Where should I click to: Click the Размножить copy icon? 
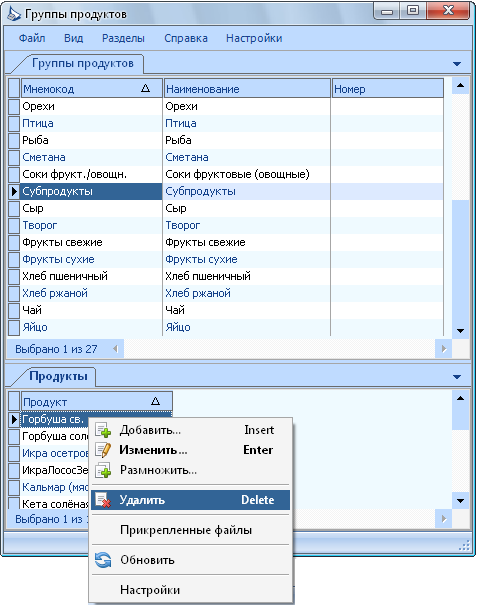tap(103, 470)
